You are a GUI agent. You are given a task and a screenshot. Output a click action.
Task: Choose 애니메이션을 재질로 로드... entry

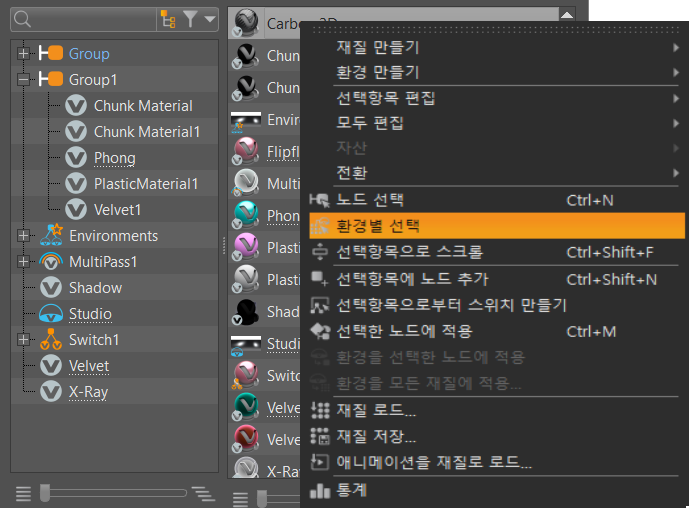point(497,462)
